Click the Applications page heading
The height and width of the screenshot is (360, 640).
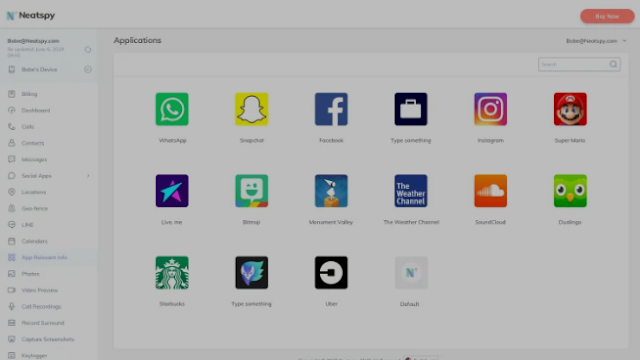pyautogui.click(x=137, y=40)
